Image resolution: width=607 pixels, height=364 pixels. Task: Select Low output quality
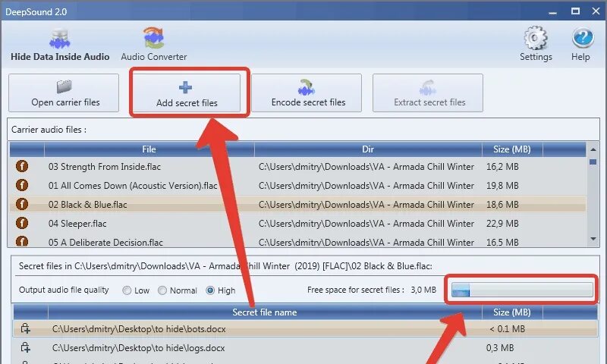tap(136, 290)
